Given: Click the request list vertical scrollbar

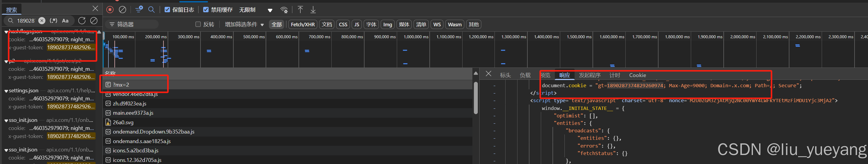Looking at the screenshot, I should (x=476, y=98).
